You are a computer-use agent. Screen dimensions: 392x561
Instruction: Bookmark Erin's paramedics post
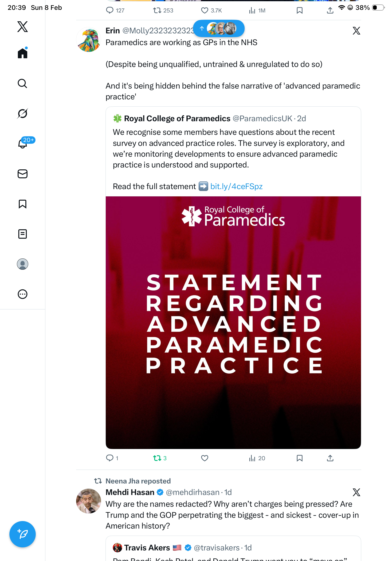[x=299, y=458]
